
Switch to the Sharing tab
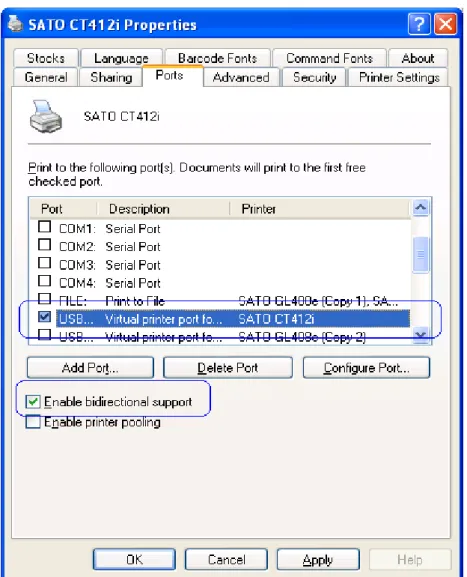(x=111, y=77)
